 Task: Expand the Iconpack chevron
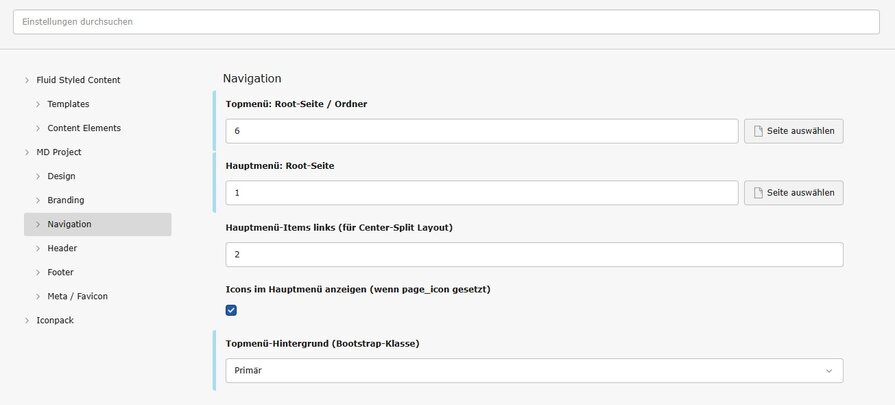(27, 320)
